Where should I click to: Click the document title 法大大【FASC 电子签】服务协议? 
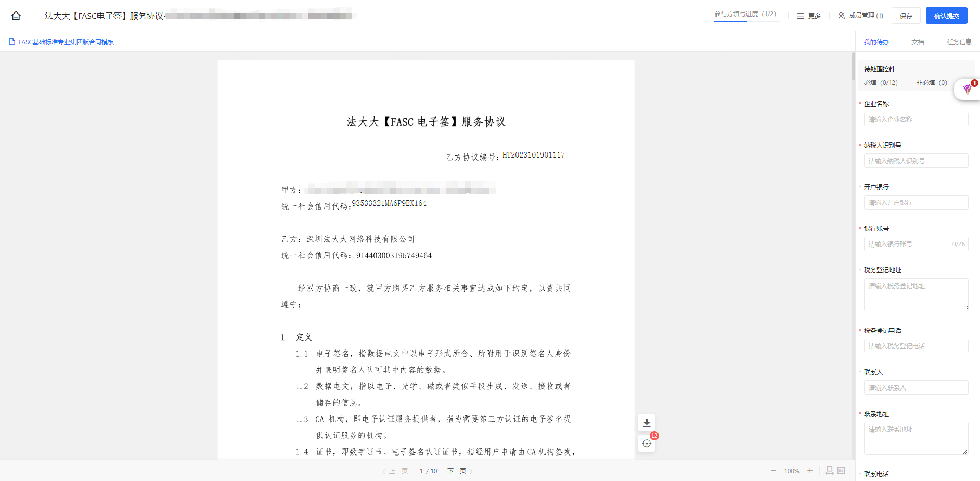tap(426, 122)
